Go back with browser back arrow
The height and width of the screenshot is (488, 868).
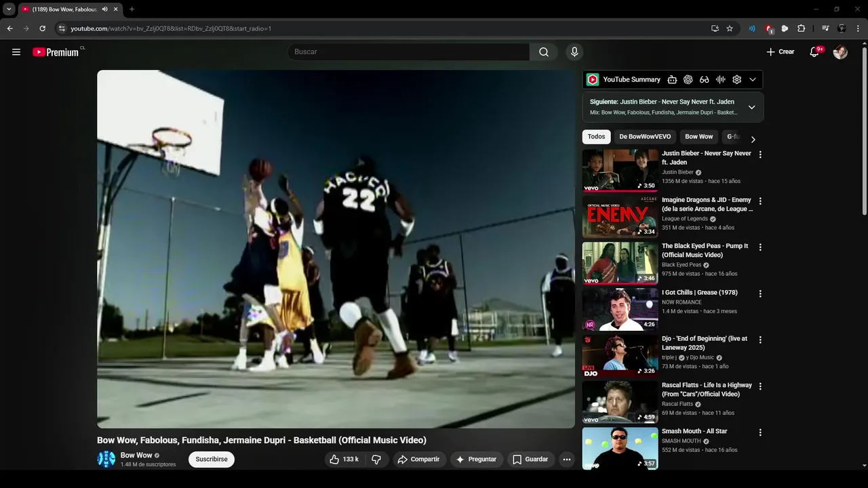coord(9,28)
